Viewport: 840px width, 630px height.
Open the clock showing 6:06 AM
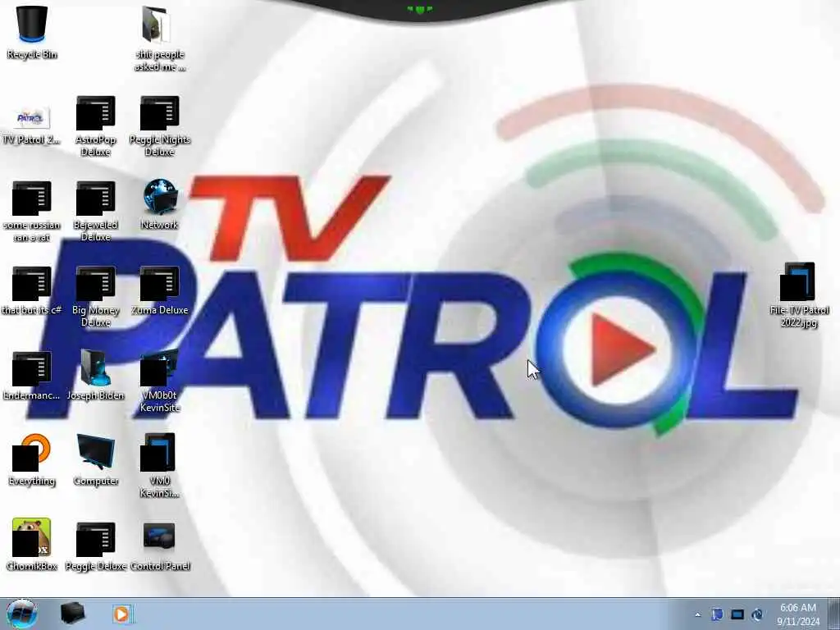pos(798,614)
